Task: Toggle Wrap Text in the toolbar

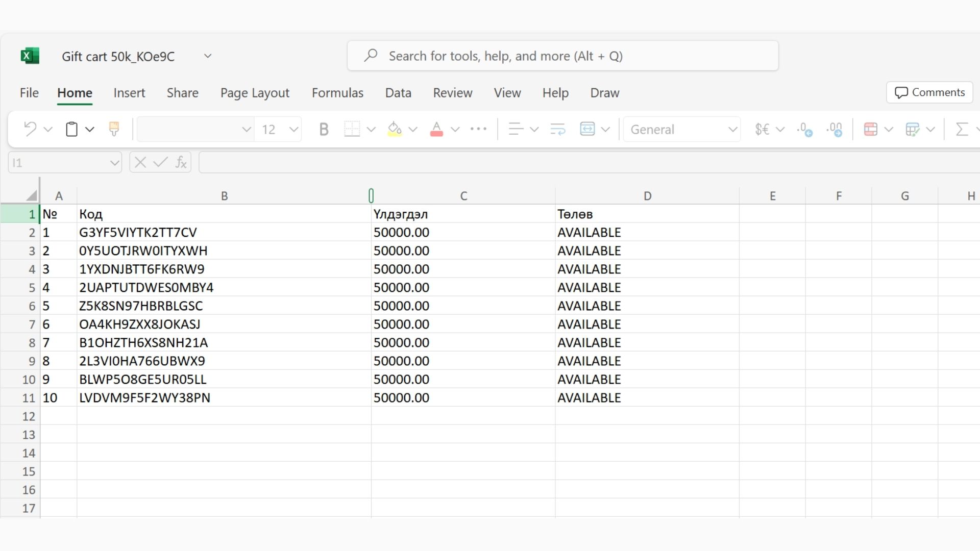Action: [x=557, y=129]
